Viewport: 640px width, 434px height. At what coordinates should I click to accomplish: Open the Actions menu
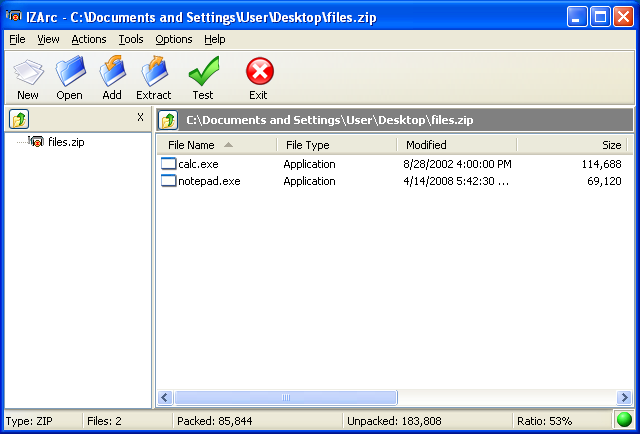point(88,39)
